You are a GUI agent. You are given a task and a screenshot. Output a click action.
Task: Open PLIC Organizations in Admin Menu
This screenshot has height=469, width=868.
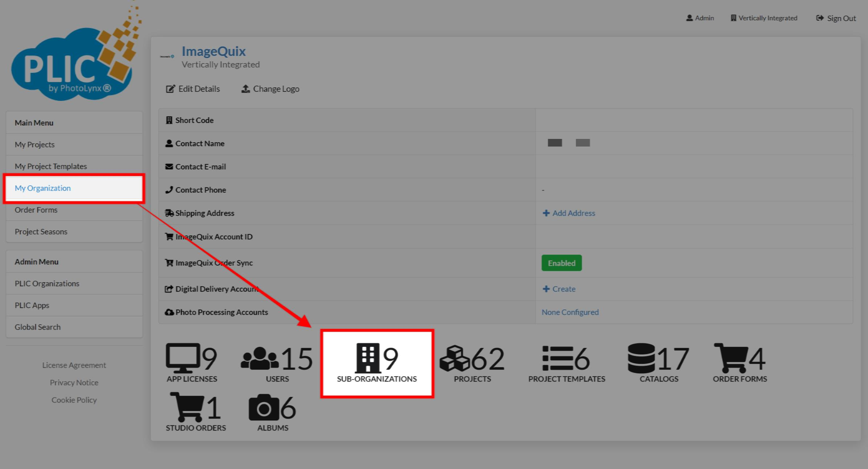(74, 283)
